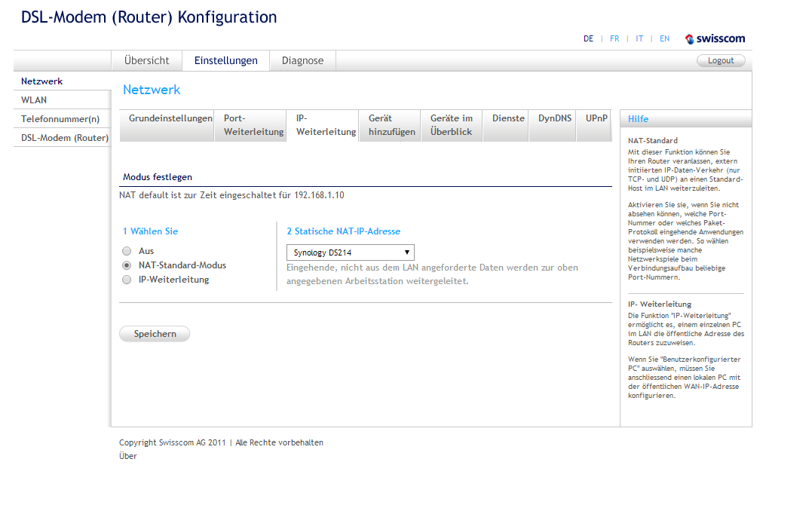Image resolution: width=812 pixels, height=511 pixels.
Task: Open the Übersicht main tab
Action: 147,60
